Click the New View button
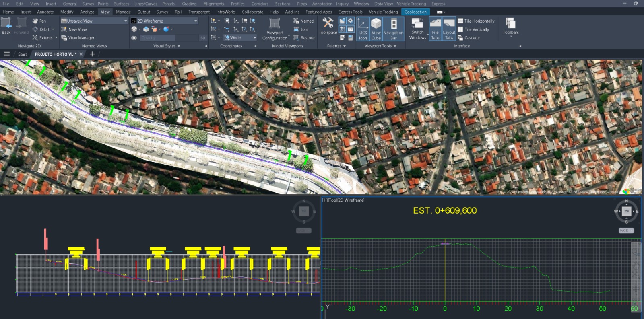Image resolution: width=644 pixels, height=319 pixels. 74,29
